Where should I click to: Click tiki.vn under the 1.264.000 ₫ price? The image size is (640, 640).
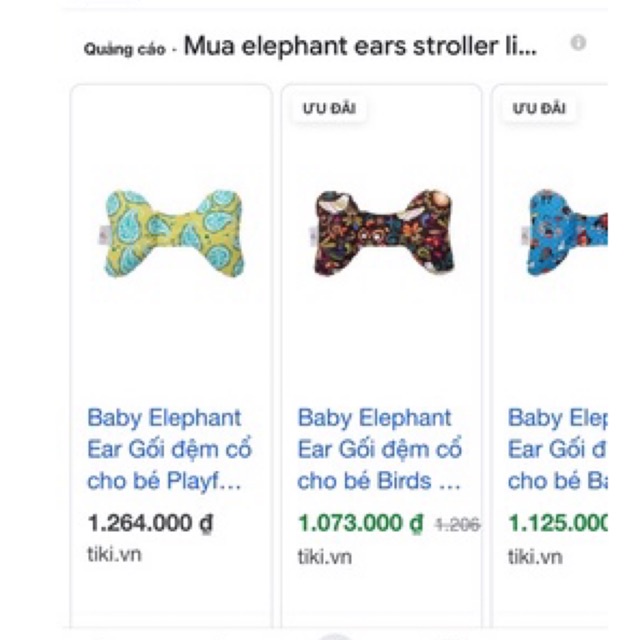[x=114, y=554]
